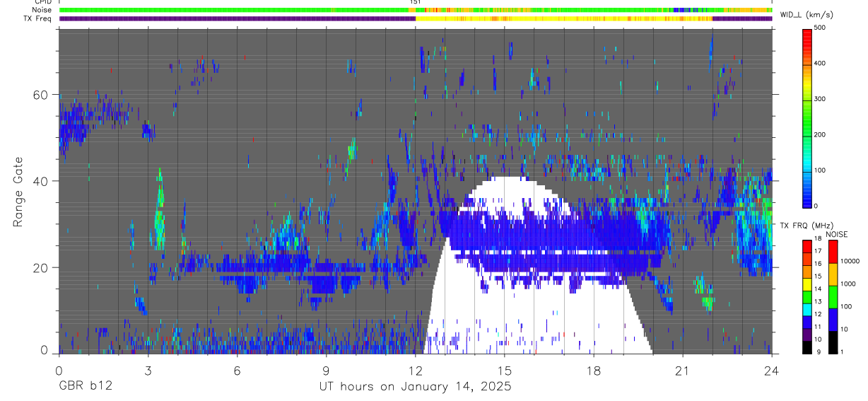Click the 1000 tick on the noise legend

pos(849,283)
